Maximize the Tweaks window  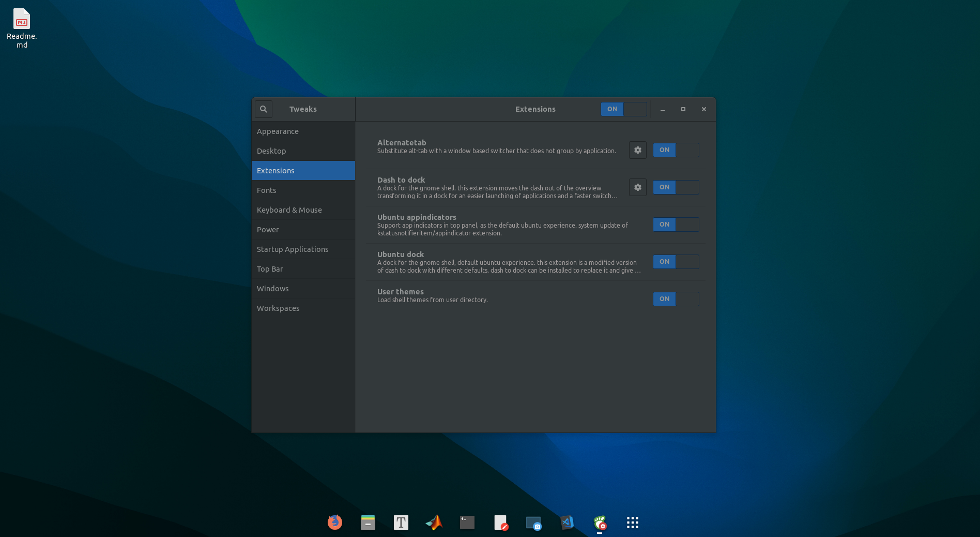pos(683,109)
